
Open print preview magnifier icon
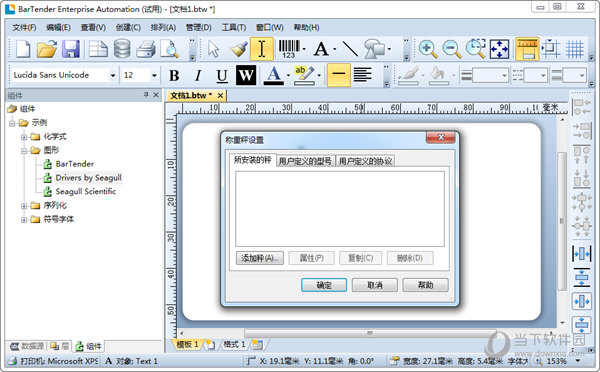(169, 49)
